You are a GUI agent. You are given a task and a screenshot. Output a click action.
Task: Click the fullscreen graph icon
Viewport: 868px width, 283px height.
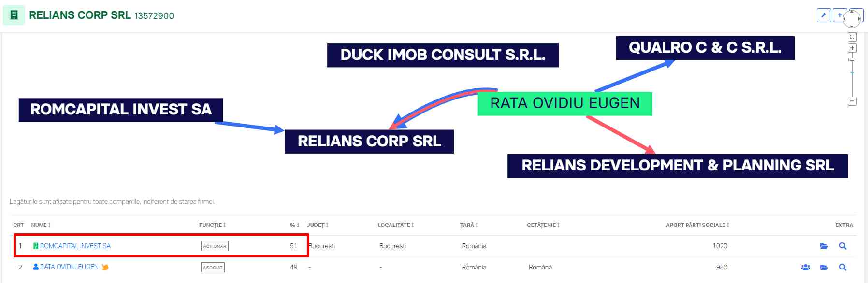tap(852, 37)
